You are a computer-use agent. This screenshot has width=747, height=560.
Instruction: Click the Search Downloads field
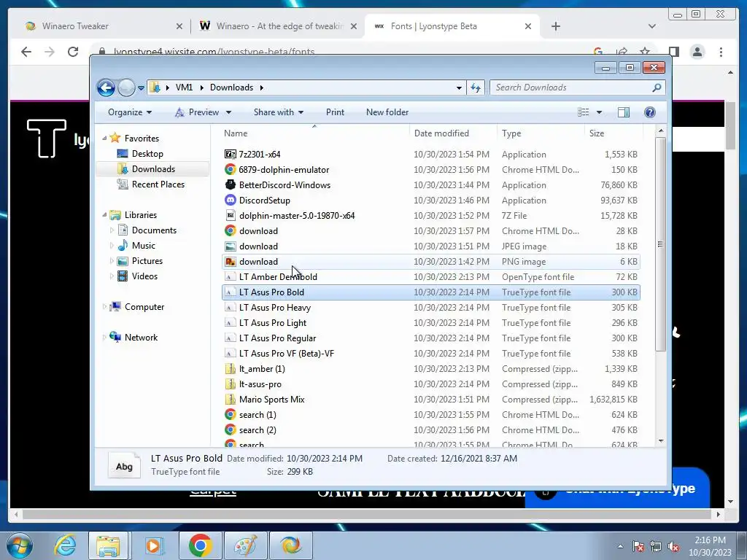click(x=577, y=87)
